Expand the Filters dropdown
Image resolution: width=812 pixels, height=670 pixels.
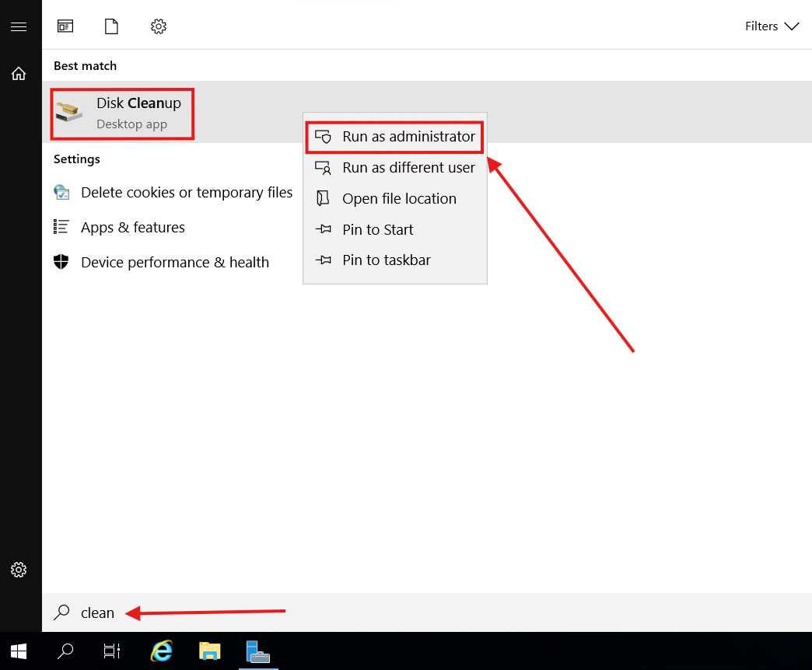click(772, 26)
